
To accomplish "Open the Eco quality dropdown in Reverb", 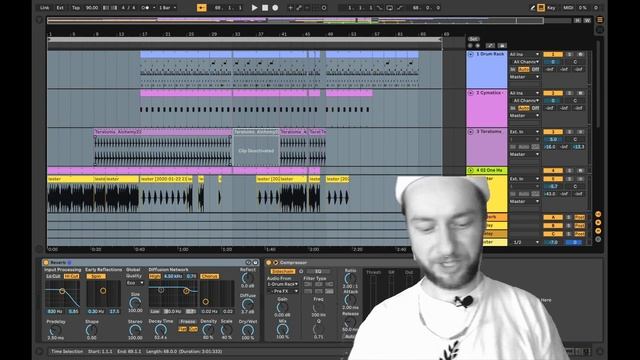I will 135,283.
